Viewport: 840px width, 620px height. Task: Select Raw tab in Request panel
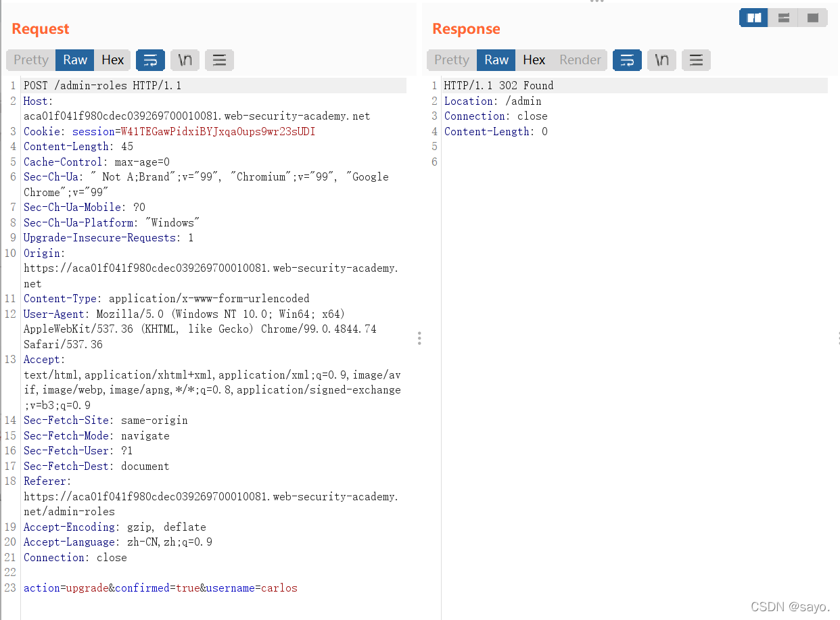coord(75,59)
